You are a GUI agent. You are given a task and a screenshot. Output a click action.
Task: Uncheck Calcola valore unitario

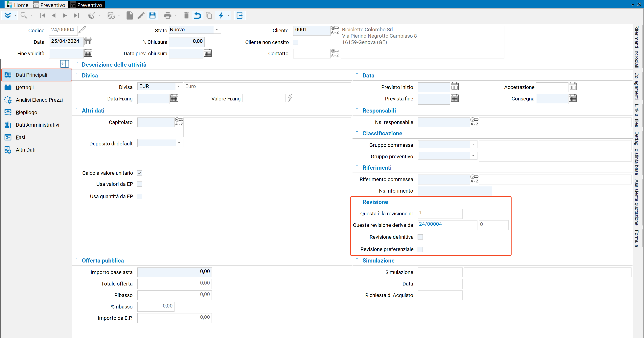[140, 173]
